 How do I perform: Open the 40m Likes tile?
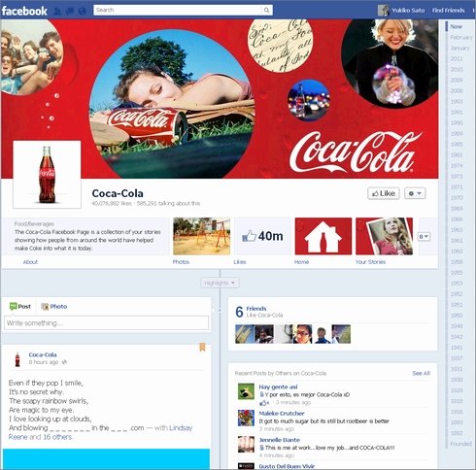262,236
